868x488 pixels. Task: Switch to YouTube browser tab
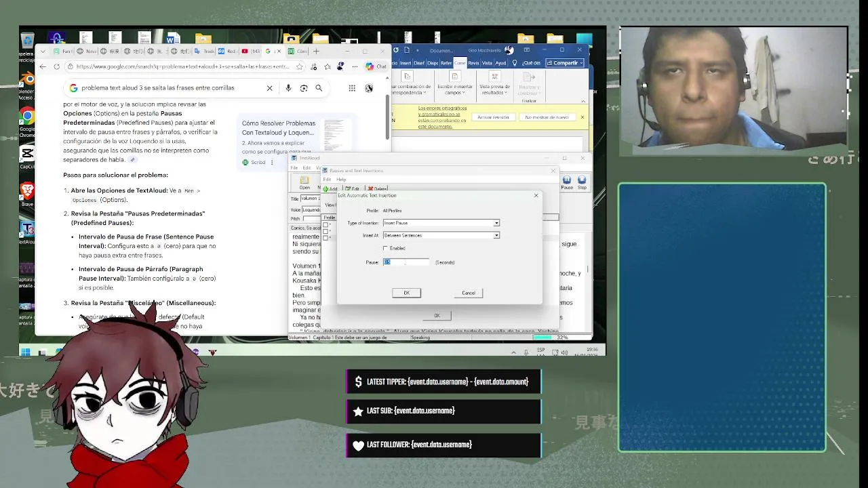point(250,51)
